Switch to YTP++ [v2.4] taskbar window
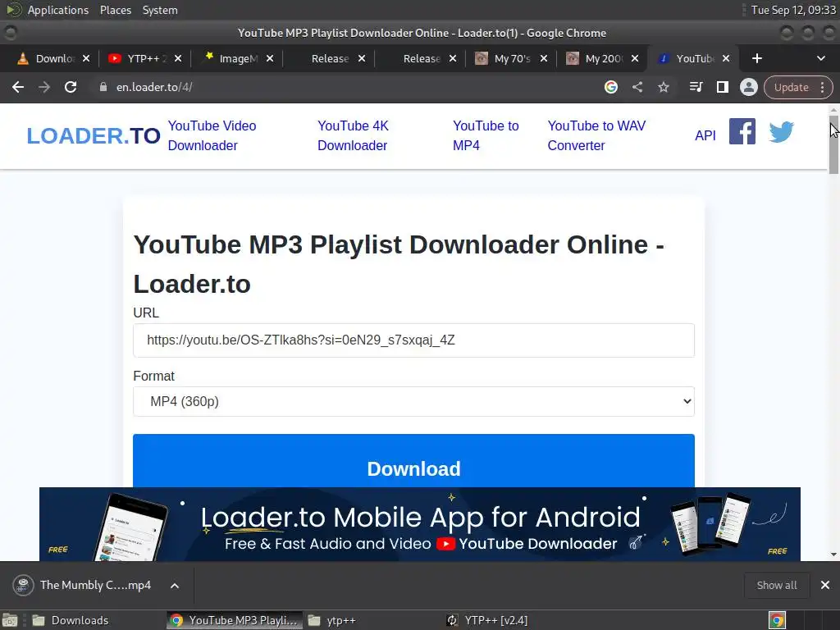 coord(487,620)
